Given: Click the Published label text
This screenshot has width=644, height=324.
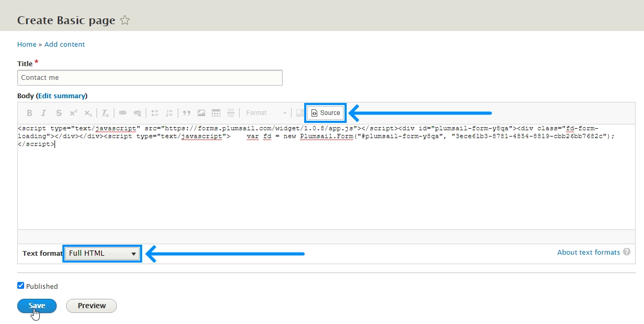Looking at the screenshot, I should pos(42,286).
